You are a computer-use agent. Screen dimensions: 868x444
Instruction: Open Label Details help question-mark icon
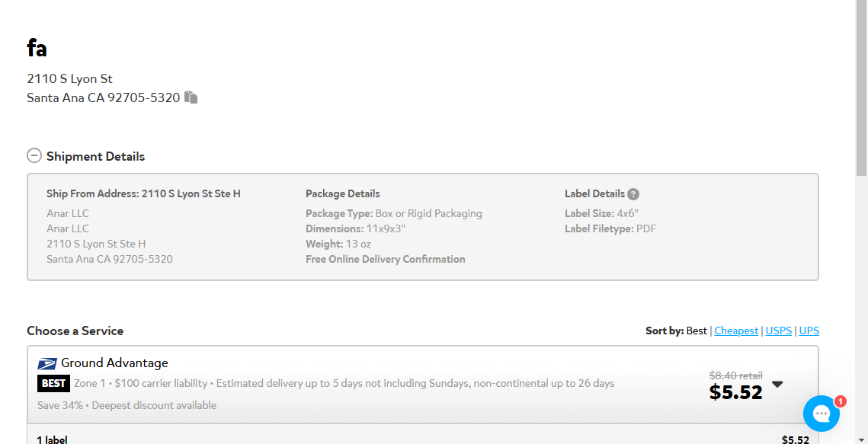pos(633,194)
